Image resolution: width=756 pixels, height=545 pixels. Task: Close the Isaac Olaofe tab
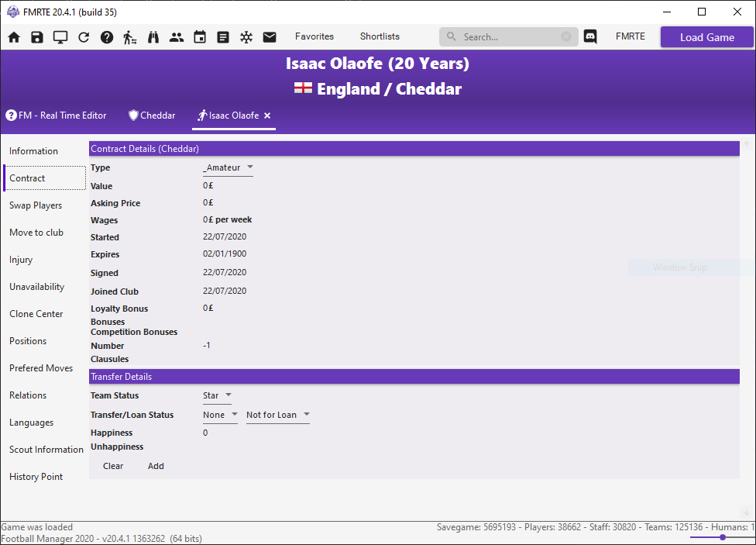(267, 116)
